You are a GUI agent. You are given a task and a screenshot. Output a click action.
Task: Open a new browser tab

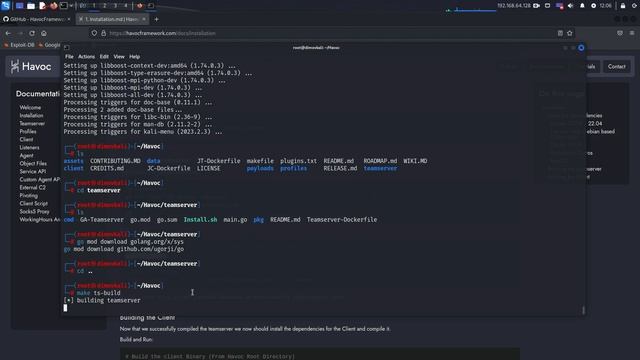[x=156, y=19]
